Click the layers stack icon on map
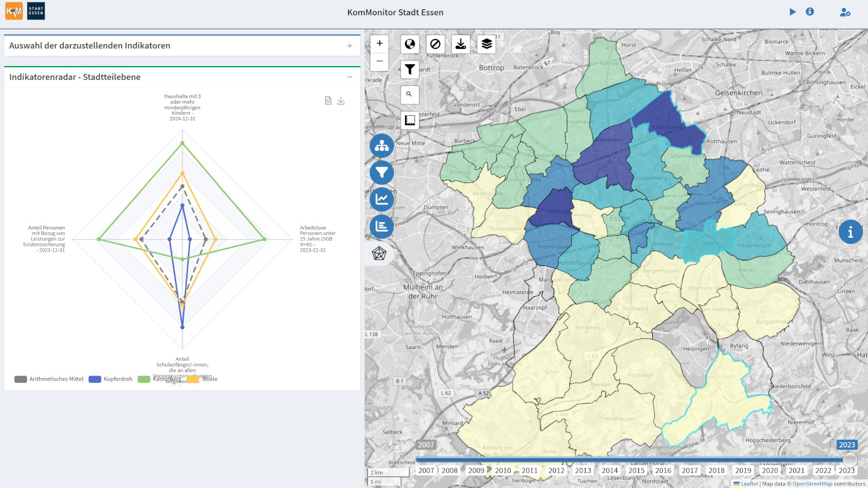868x488 pixels. pos(486,44)
